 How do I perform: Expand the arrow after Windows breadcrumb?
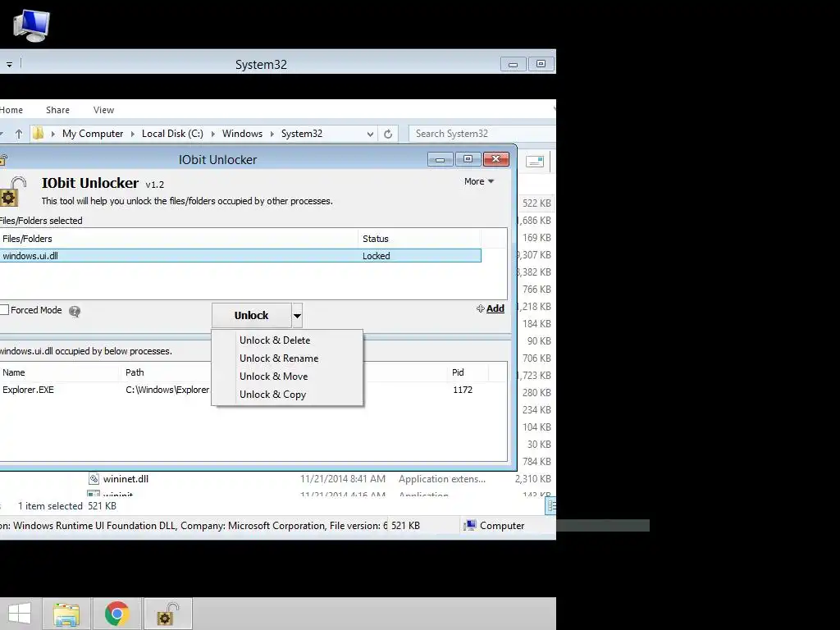click(272, 134)
